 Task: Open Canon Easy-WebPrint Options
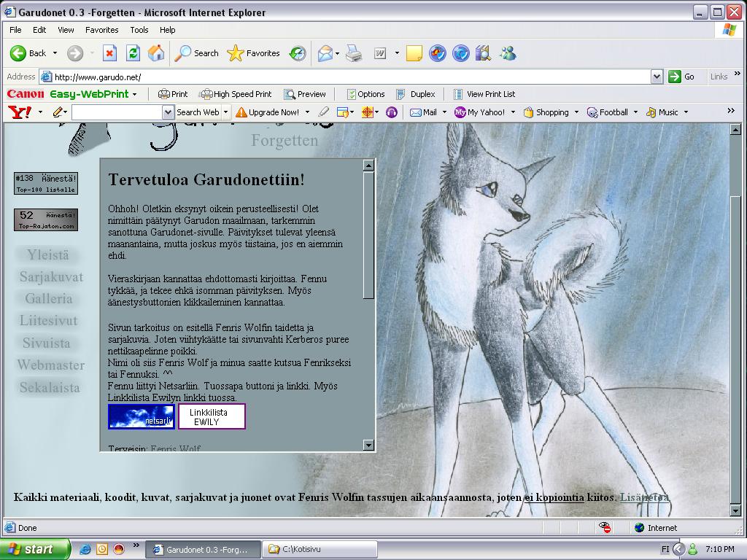pos(365,94)
